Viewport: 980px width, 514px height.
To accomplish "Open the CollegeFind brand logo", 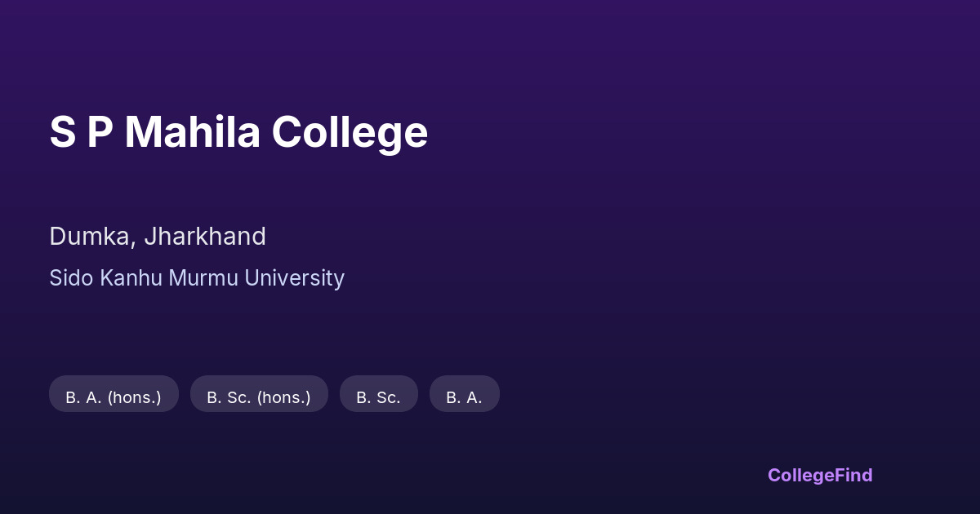I will 820,475.
